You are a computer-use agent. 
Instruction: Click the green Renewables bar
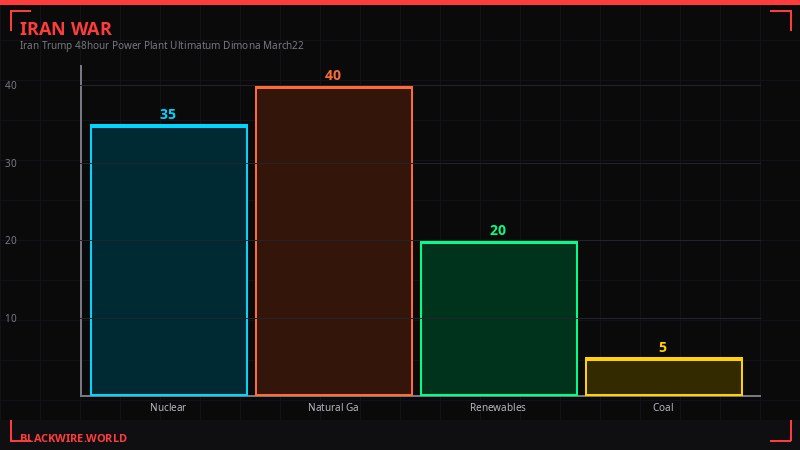pyautogui.click(x=499, y=318)
